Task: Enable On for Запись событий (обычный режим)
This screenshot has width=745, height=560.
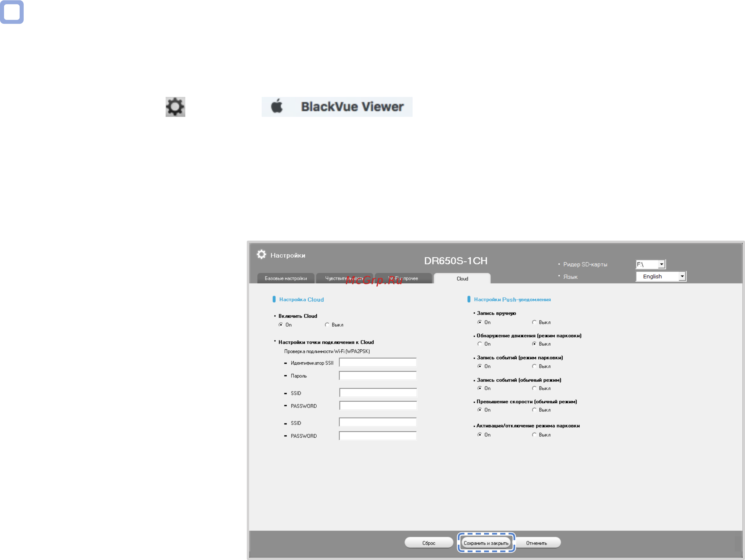Action: coord(480,388)
